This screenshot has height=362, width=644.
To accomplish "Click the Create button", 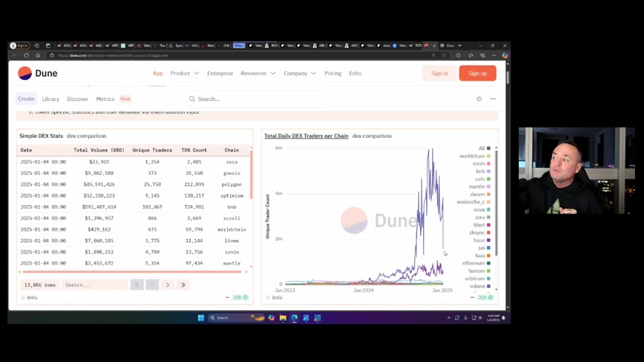I will click(26, 99).
